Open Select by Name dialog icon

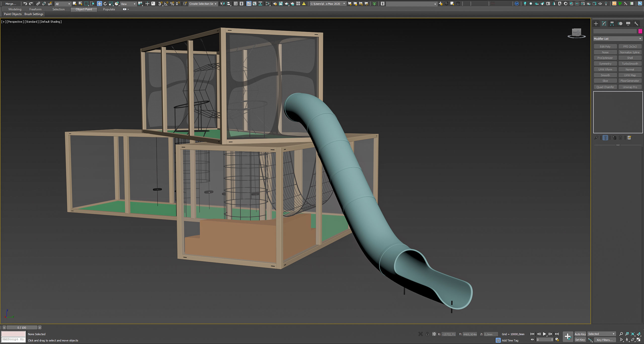click(x=80, y=4)
